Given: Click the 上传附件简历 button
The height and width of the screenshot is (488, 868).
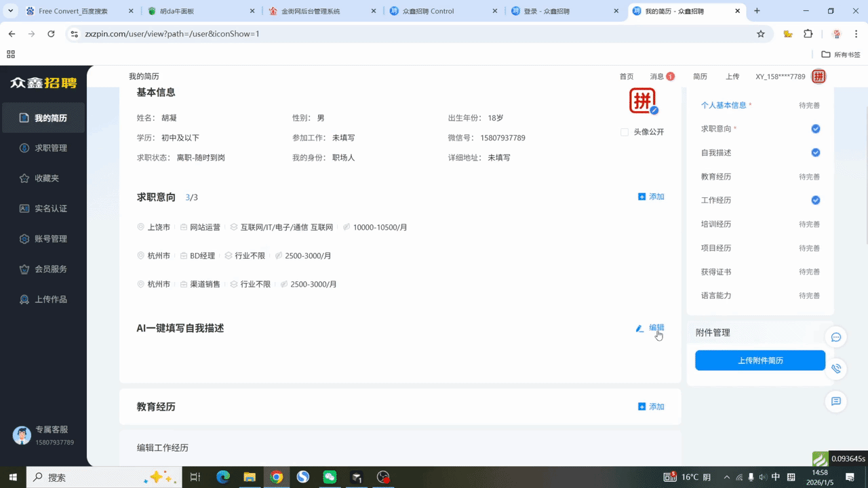Looking at the screenshot, I should (x=760, y=361).
